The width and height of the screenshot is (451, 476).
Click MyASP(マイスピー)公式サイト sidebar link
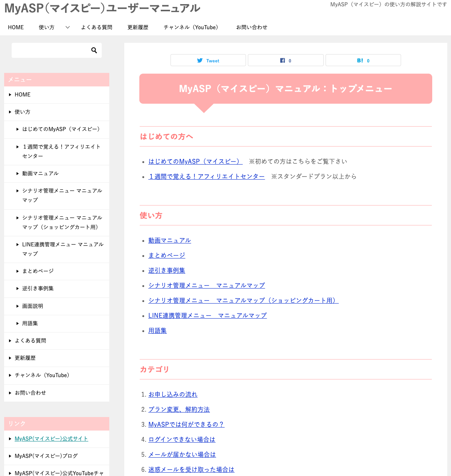[51, 439]
